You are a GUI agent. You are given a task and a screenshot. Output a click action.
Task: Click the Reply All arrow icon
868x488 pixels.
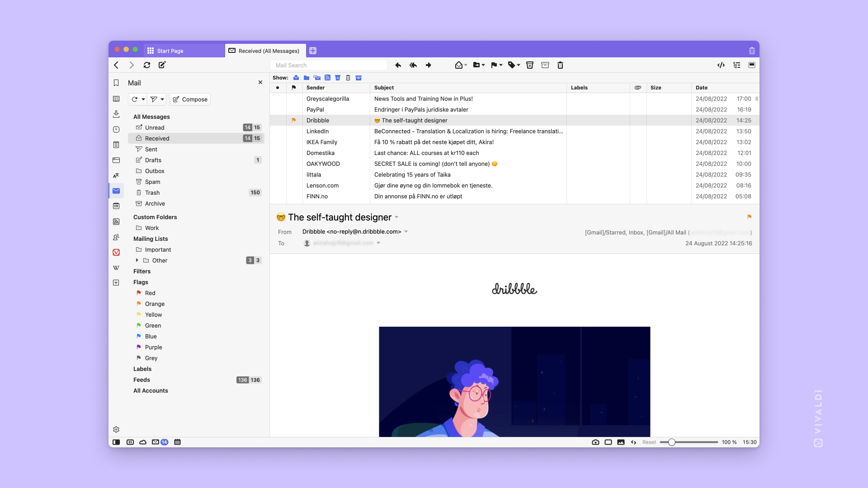coord(413,65)
